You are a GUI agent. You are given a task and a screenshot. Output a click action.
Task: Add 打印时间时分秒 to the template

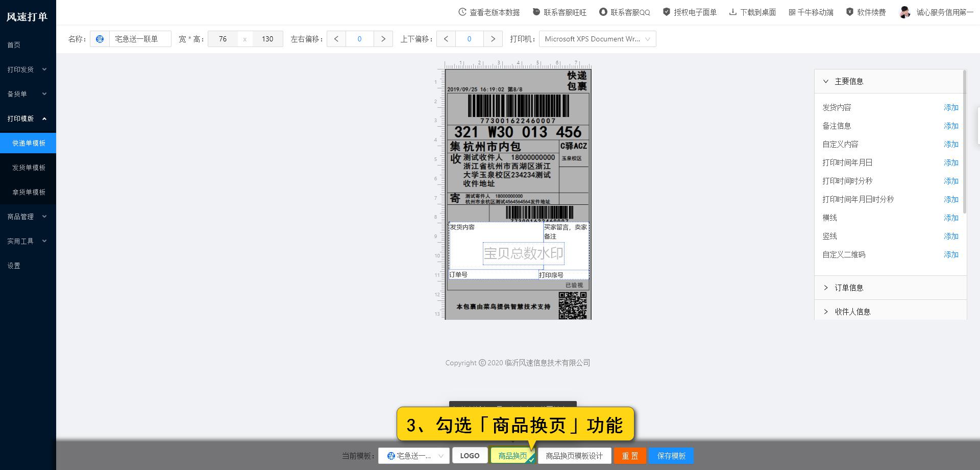coord(951,181)
